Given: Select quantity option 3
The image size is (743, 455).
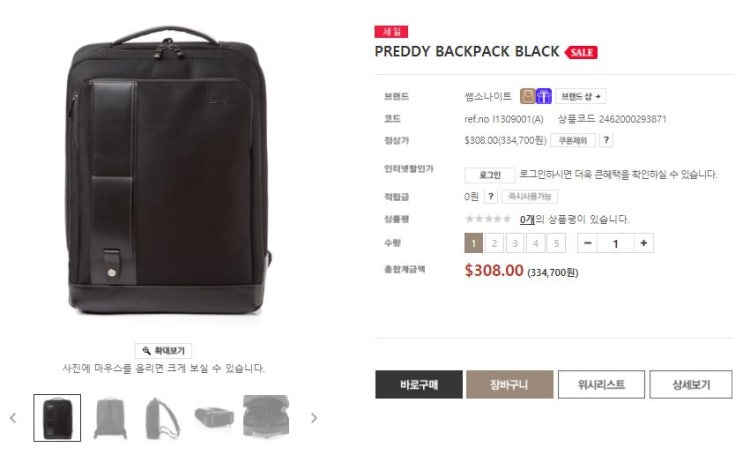Looking at the screenshot, I should point(515,243).
